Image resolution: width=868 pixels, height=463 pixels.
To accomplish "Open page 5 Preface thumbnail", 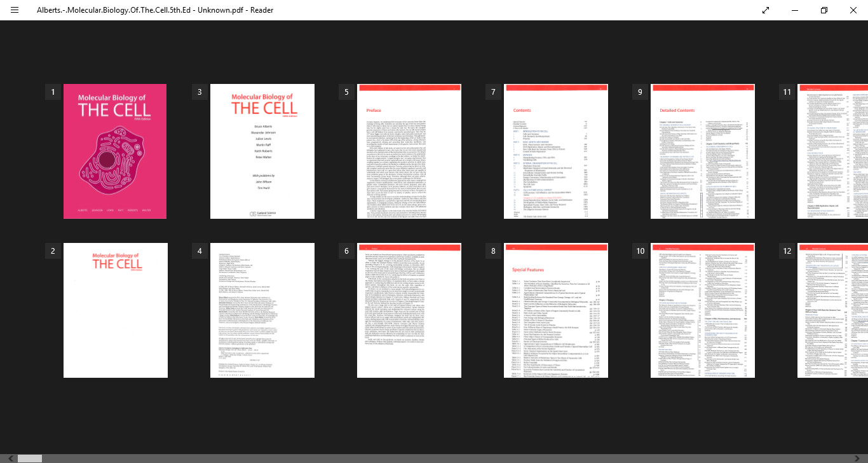I will pyautogui.click(x=409, y=151).
